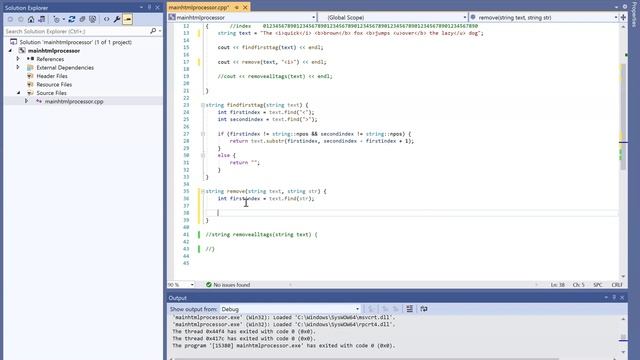Image resolution: width=640 pixels, height=360 pixels.
Task: Open Properties with the wrench icon
Action: (x=117, y=19)
